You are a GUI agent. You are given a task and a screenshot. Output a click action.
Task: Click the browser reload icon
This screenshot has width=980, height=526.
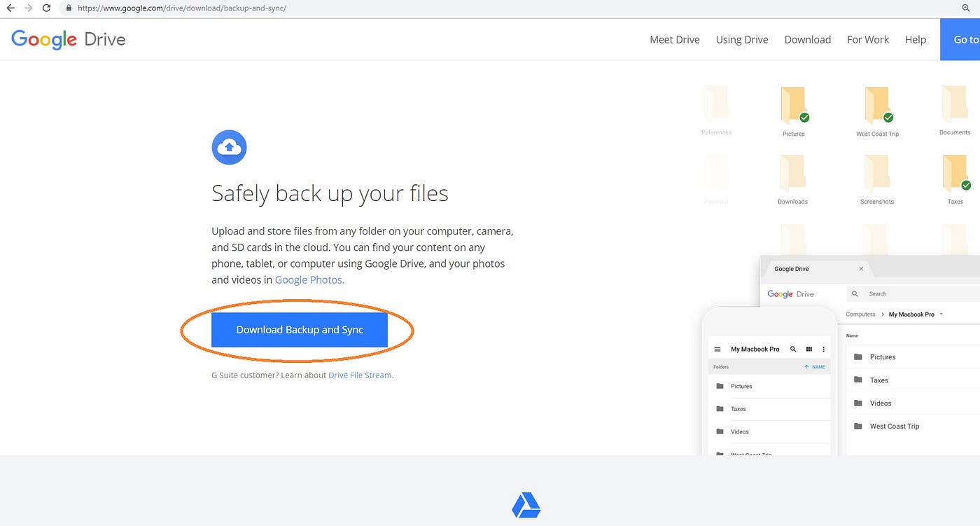pos(46,8)
